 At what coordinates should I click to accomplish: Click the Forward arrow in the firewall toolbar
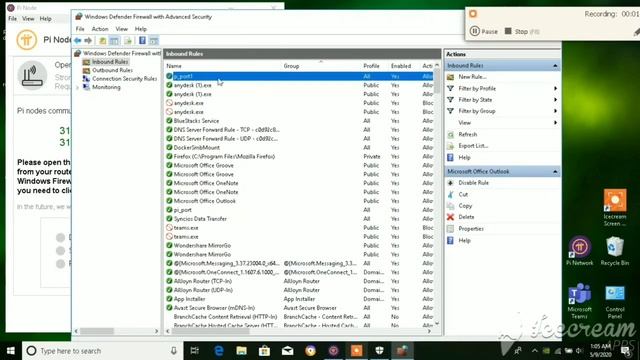tap(88, 40)
